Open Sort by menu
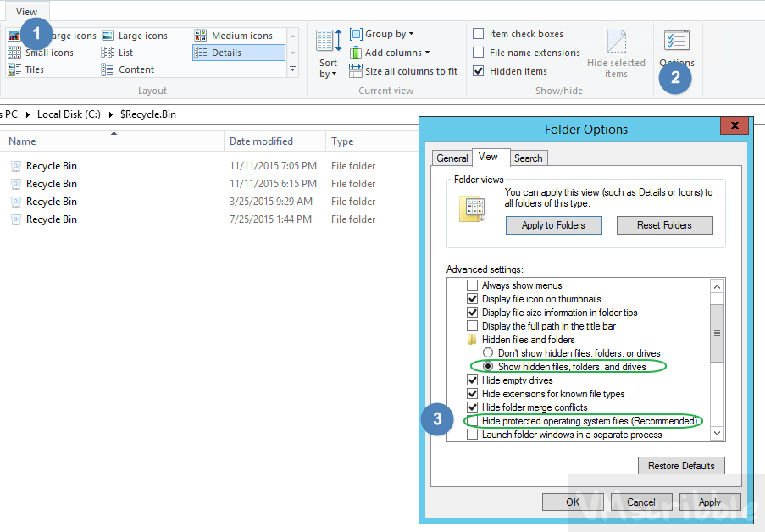765x532 pixels. pyautogui.click(x=328, y=53)
